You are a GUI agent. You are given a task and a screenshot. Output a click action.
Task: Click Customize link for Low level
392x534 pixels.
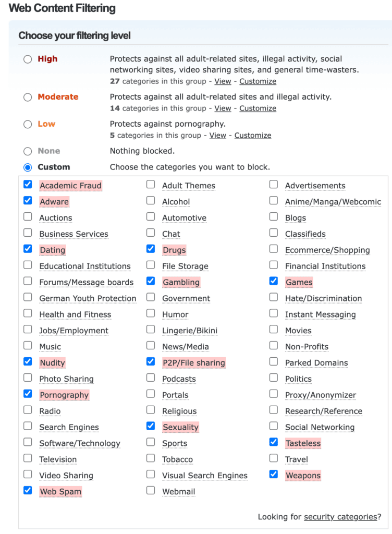[x=253, y=136]
